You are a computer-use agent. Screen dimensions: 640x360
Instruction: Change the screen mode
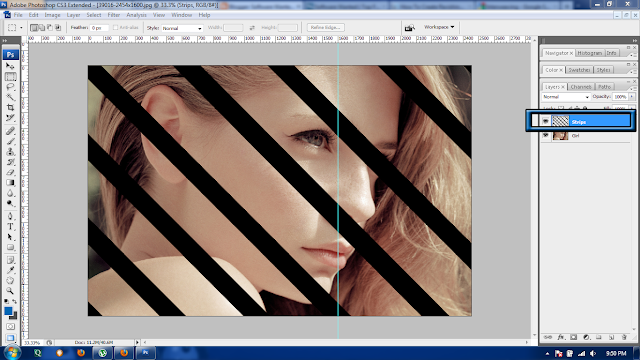[10, 338]
